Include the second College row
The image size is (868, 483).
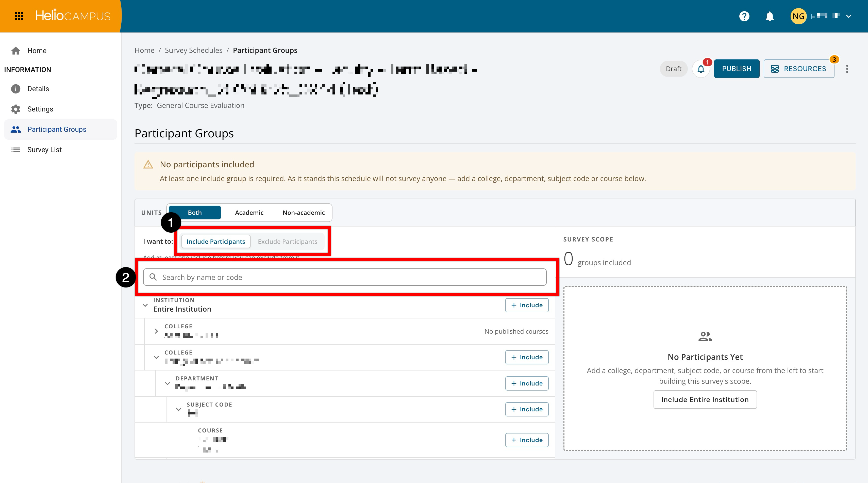pyautogui.click(x=527, y=357)
